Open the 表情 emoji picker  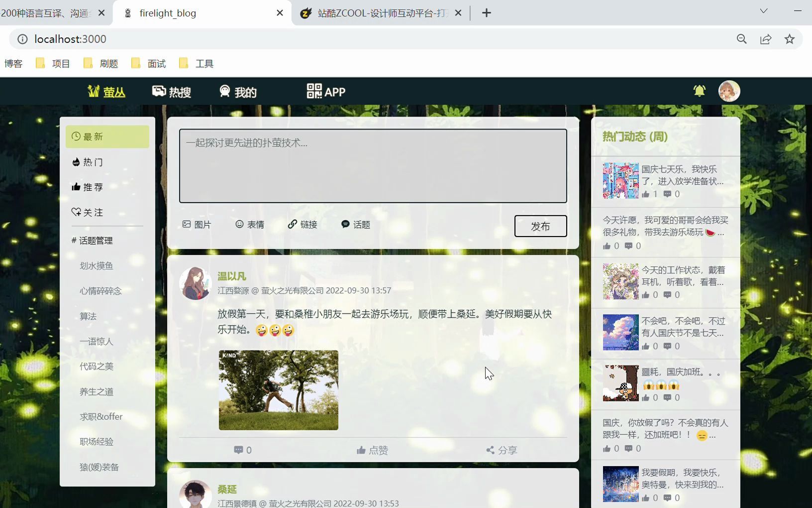coord(250,225)
